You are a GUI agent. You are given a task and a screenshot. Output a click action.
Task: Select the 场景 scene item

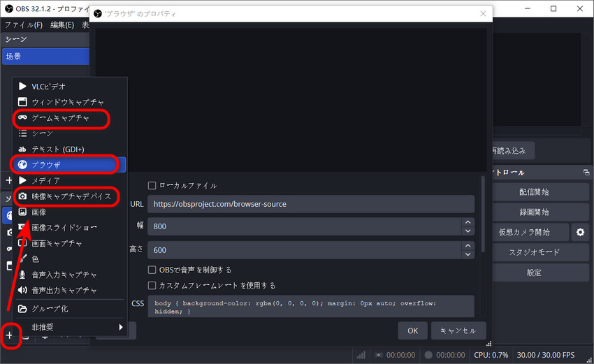[x=46, y=57]
